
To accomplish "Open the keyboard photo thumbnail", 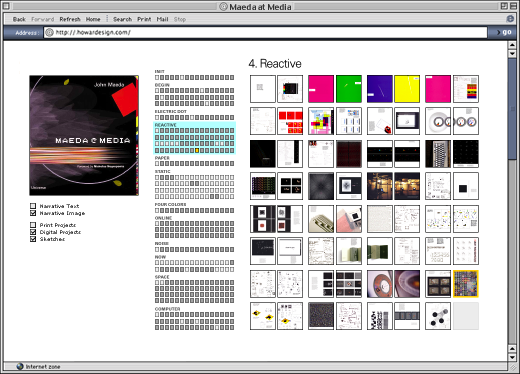I will [x=438, y=154].
